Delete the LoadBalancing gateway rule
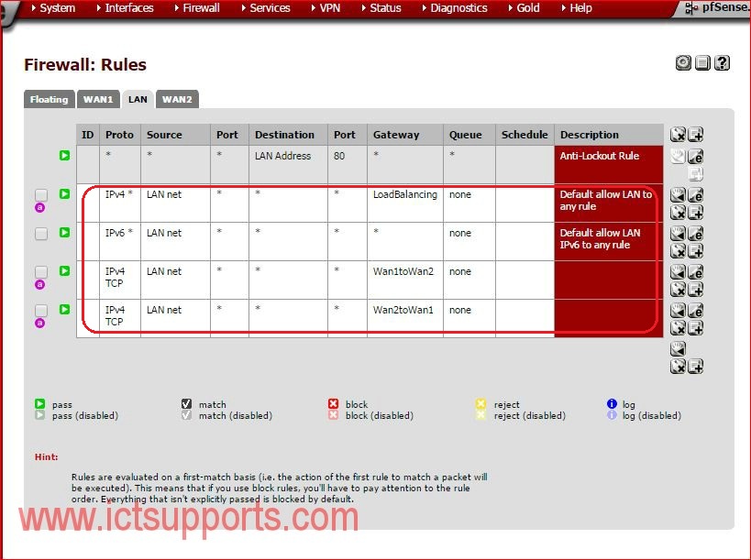 click(x=678, y=212)
